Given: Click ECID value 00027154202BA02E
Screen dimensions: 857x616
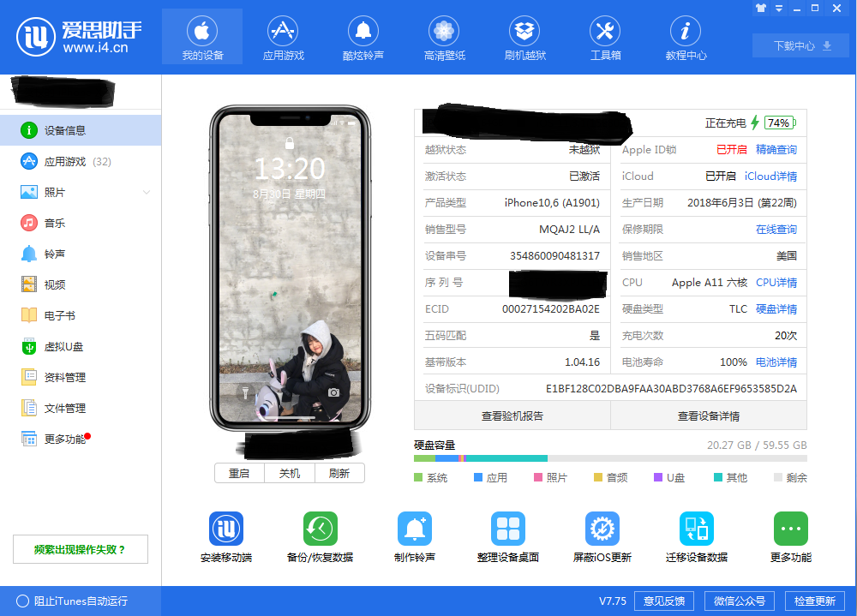Looking at the screenshot, I should pos(551,309).
